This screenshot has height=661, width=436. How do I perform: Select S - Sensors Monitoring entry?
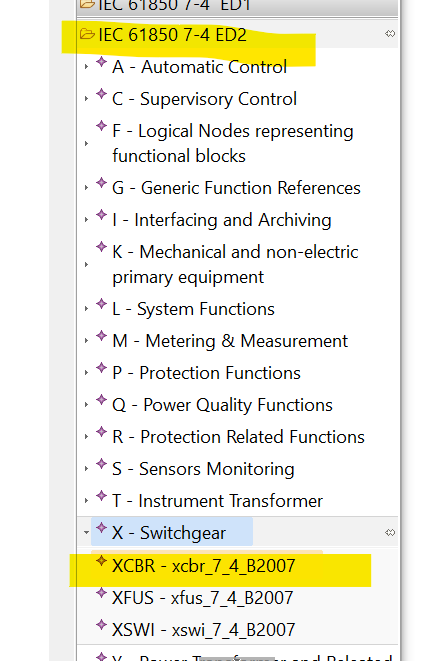click(203, 469)
